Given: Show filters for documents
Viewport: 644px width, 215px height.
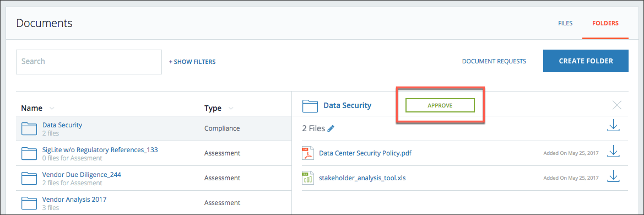Looking at the screenshot, I should [192, 62].
